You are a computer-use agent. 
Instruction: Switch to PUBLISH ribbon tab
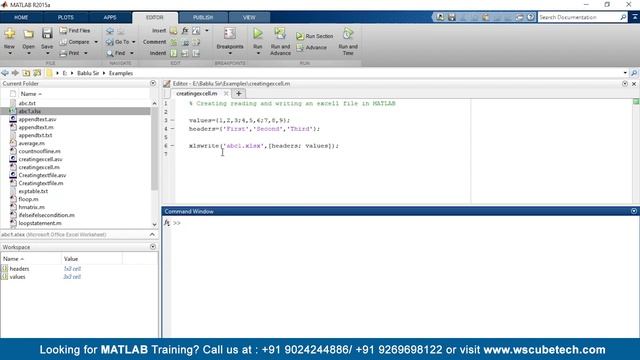(x=203, y=18)
